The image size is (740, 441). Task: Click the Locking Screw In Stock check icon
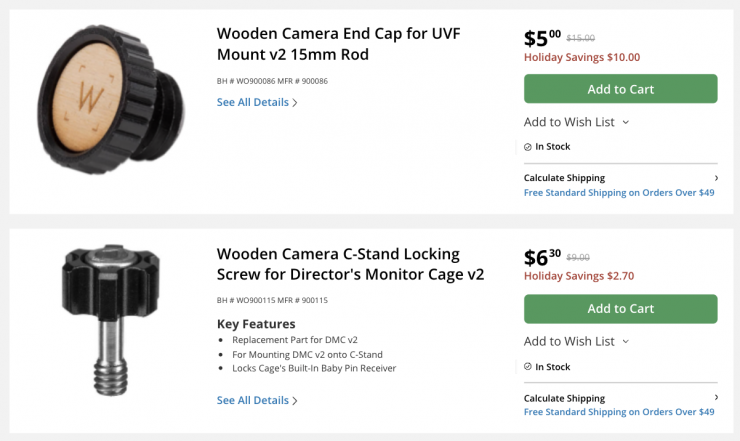pyautogui.click(x=528, y=367)
